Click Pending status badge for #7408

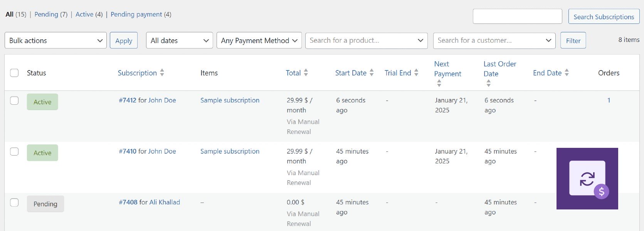45,204
